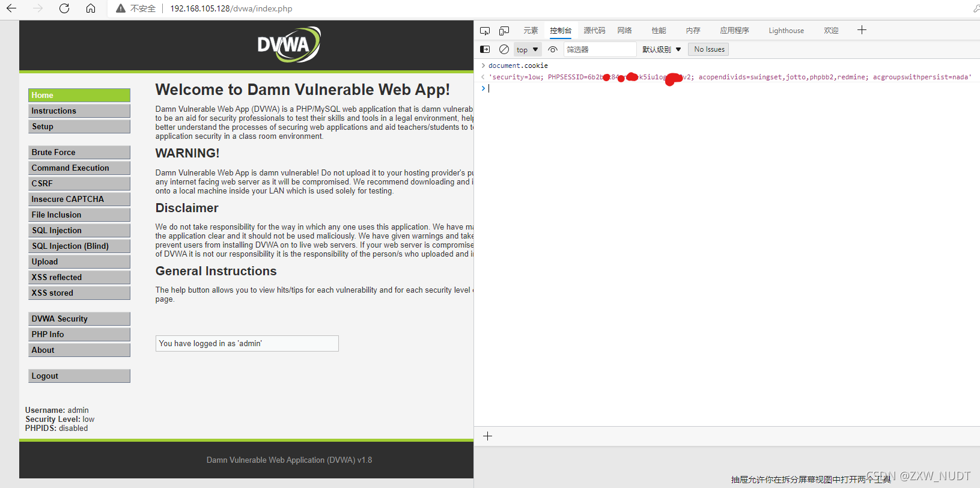Click the plus icon in the bottom drawer
The image size is (980, 488).
(488, 436)
